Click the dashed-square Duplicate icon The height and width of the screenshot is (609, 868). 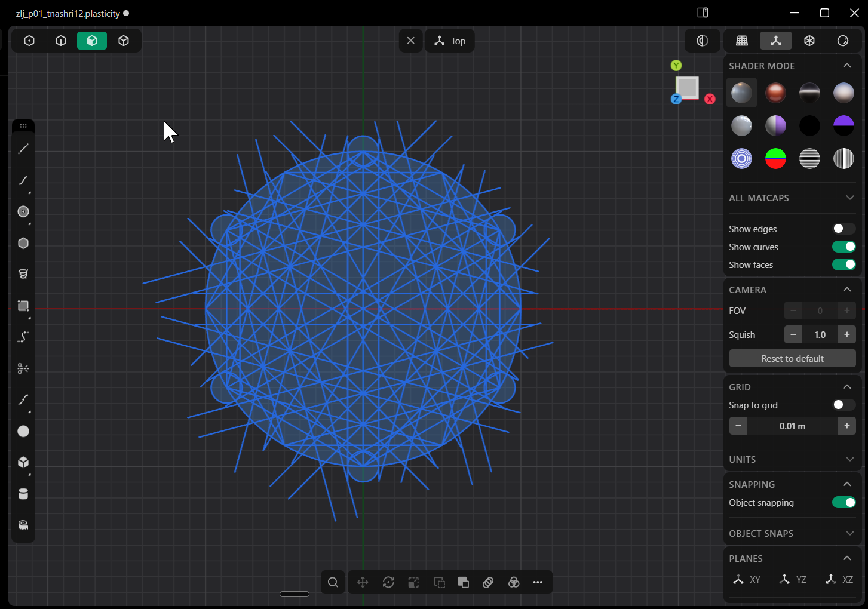439,582
